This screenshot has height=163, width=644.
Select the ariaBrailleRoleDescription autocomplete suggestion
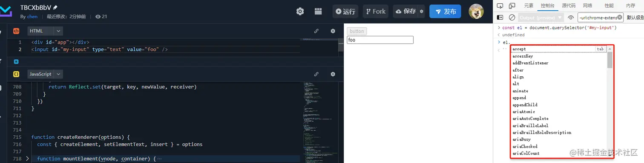tap(558, 132)
